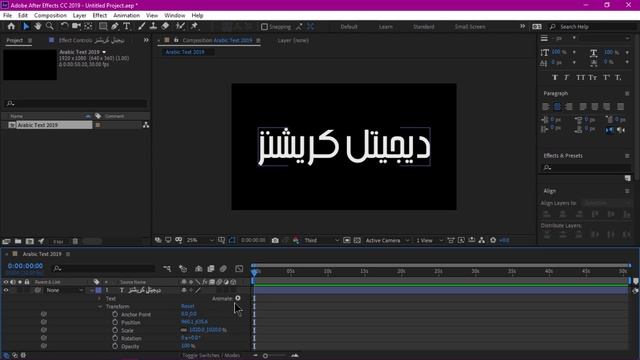This screenshot has height=360, width=640.
Task: Open the Composition Mini-Flowchart in timeline
Action: [167, 269]
